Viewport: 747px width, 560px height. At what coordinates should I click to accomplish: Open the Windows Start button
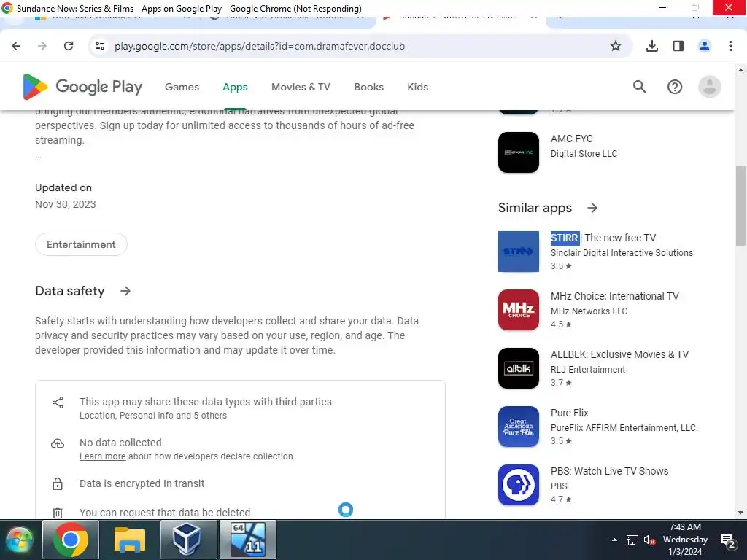click(20, 540)
